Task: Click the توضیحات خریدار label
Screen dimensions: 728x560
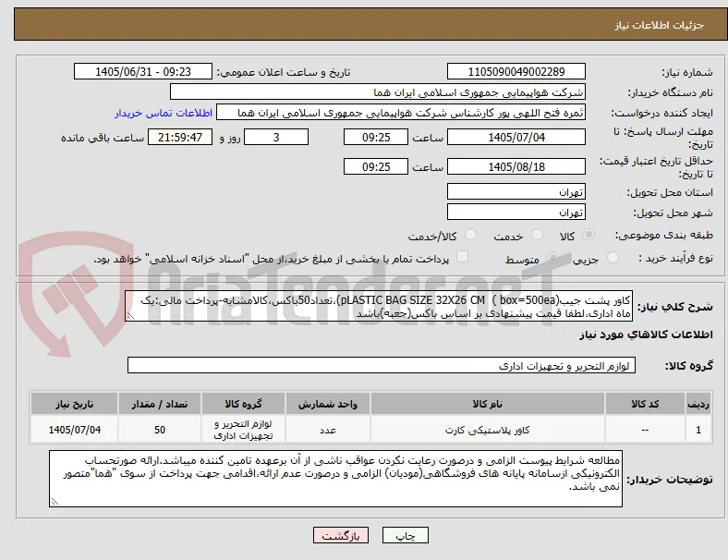Action: coord(670,480)
